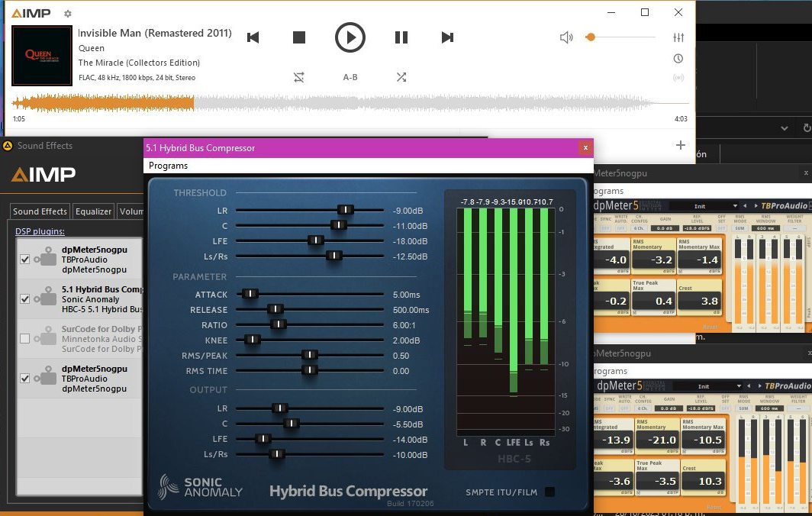Screen dimensions: 812x516
Task: Open Weight Filter selector, dpMeter5 with Crest 10.3
Action: coord(798,408)
